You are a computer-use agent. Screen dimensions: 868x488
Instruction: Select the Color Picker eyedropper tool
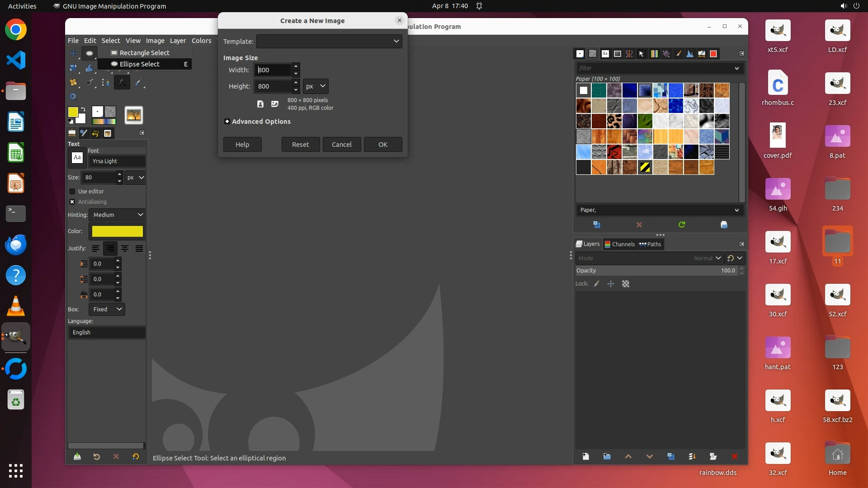138,82
